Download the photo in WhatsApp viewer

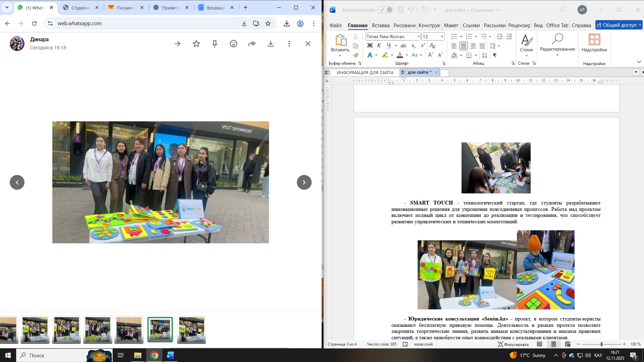[271, 44]
